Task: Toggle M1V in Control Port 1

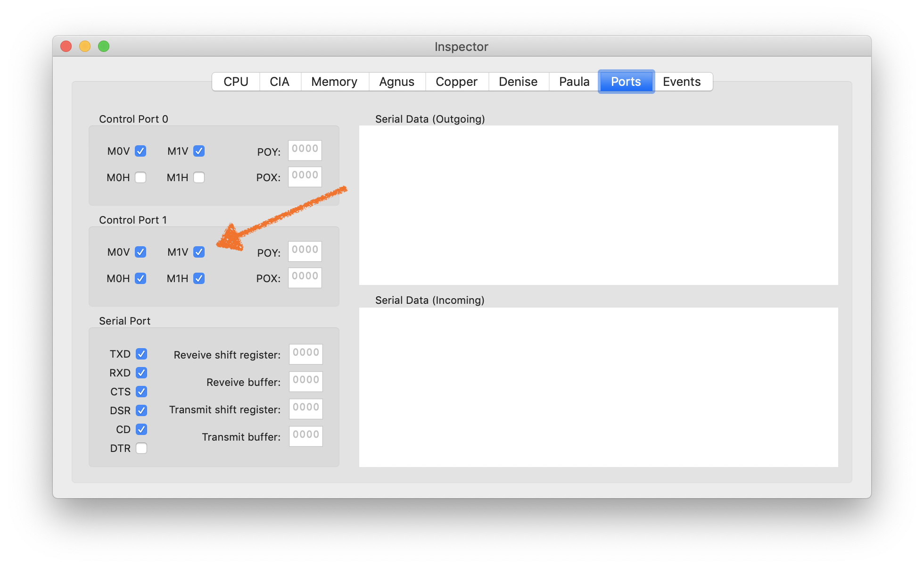Action: (199, 252)
